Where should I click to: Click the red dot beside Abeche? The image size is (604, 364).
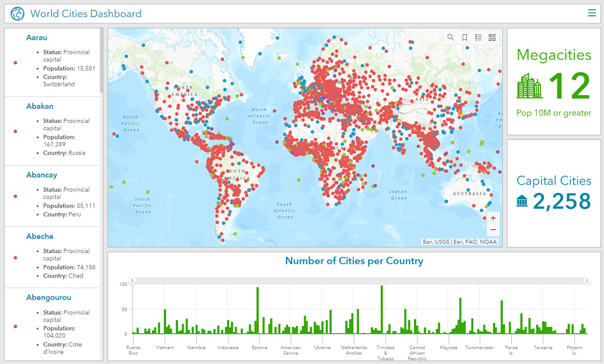[15, 258]
